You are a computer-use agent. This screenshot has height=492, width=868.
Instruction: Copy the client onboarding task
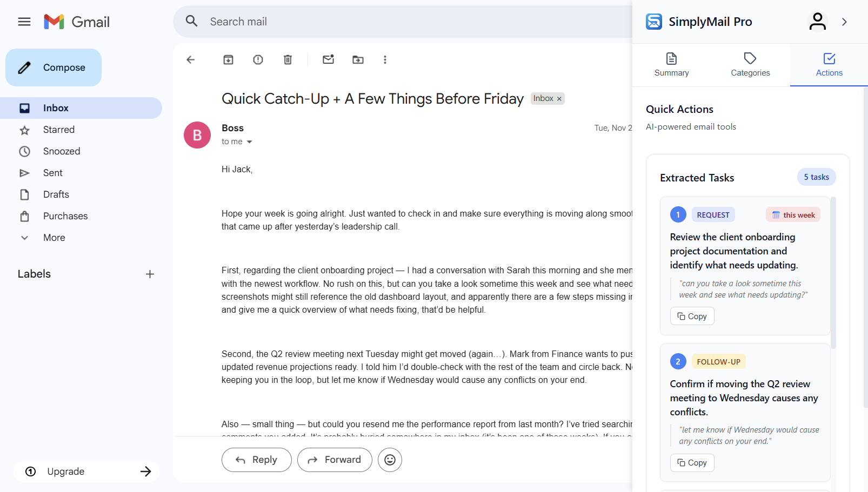click(692, 316)
